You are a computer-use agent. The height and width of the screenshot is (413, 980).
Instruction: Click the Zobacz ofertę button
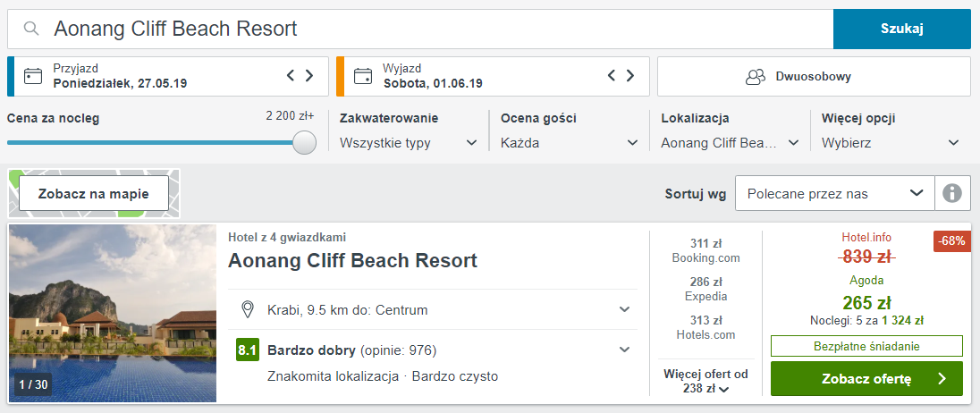point(866,379)
